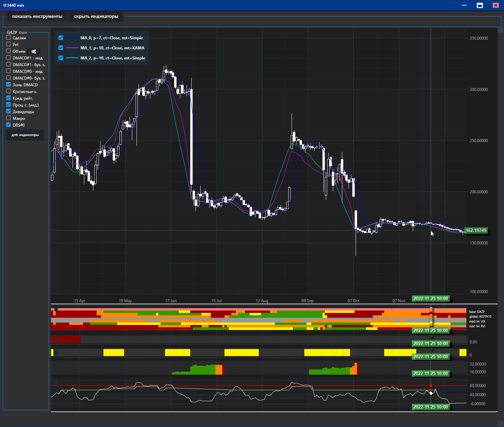504x427 pixels.
Task: Click the 12 Aug date label
Action: pyautogui.click(x=262, y=301)
